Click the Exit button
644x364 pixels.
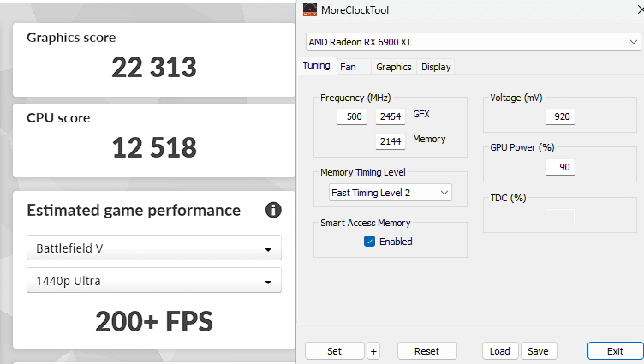coord(615,351)
